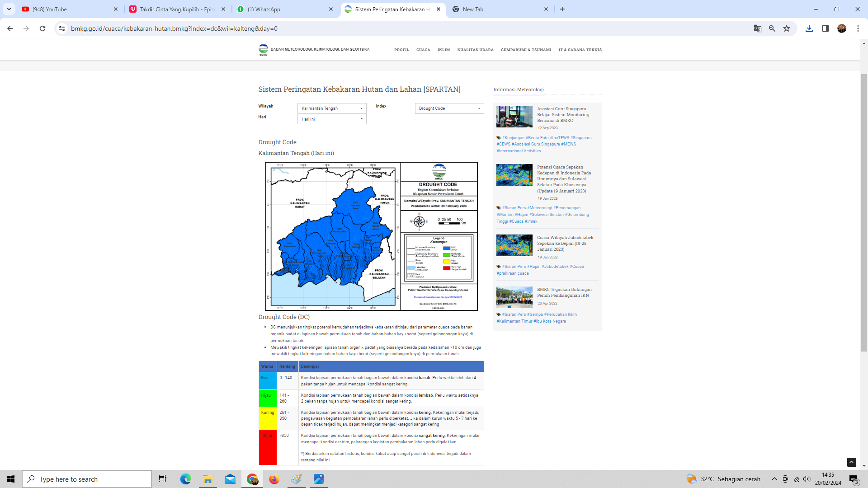Open the Index dropdown Drought Code
This screenshot has width=868, height=488.
449,108
